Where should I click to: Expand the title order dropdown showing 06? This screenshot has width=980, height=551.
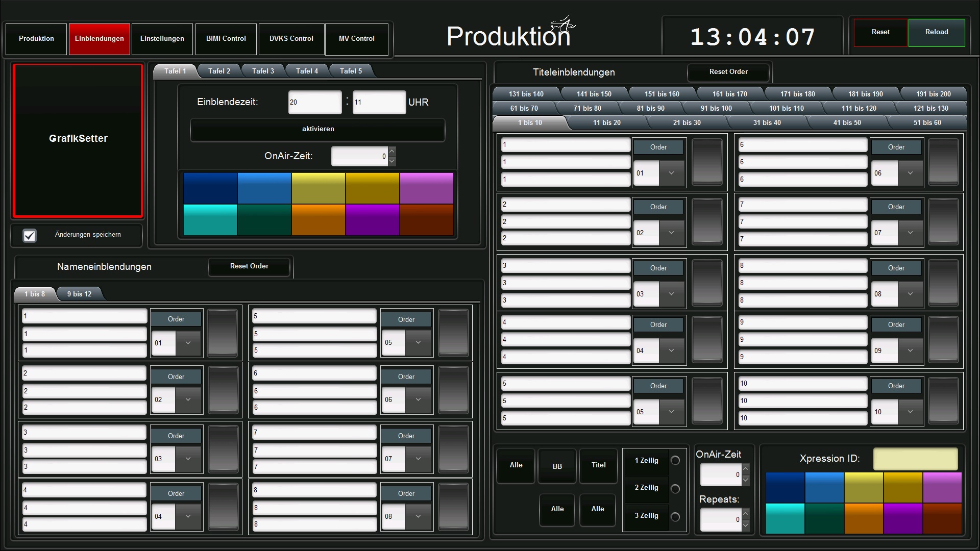tap(910, 173)
